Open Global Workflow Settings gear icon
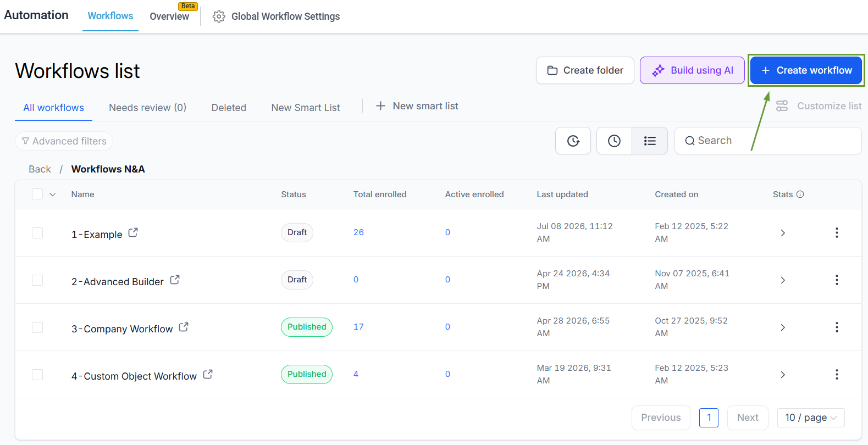The image size is (868, 445). (x=219, y=16)
